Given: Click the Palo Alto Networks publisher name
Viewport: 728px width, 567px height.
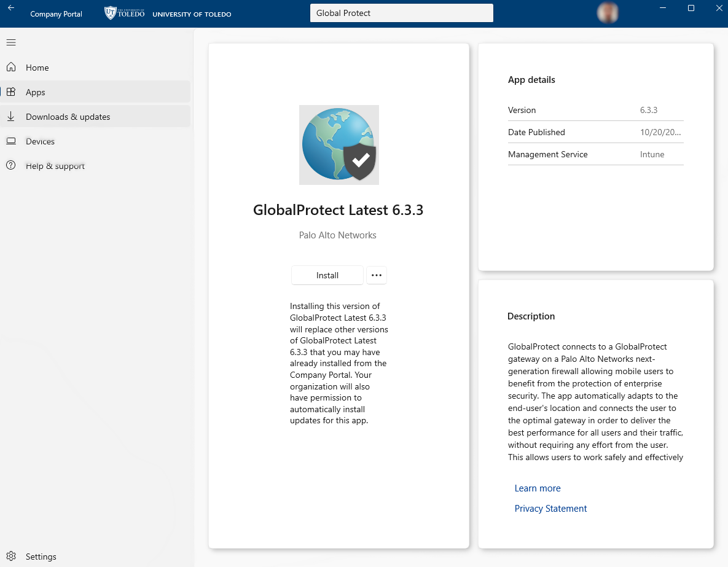Looking at the screenshot, I should (337, 235).
